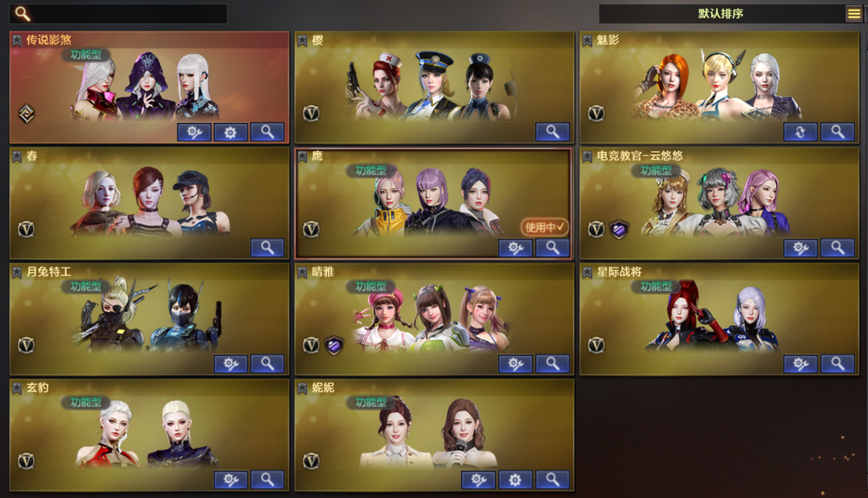
Task: Click purple shield badge on 晴雅 card
Action: pos(334,345)
